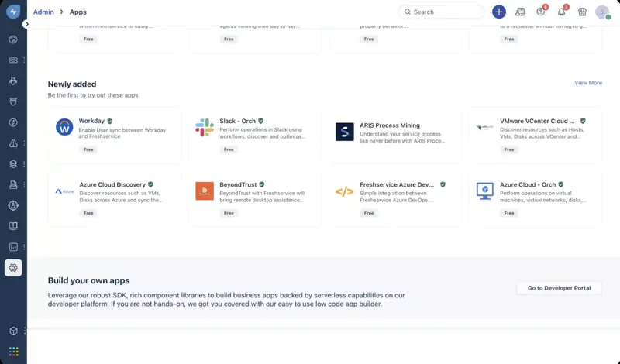Open the circular person icon in sidebar

13,205
